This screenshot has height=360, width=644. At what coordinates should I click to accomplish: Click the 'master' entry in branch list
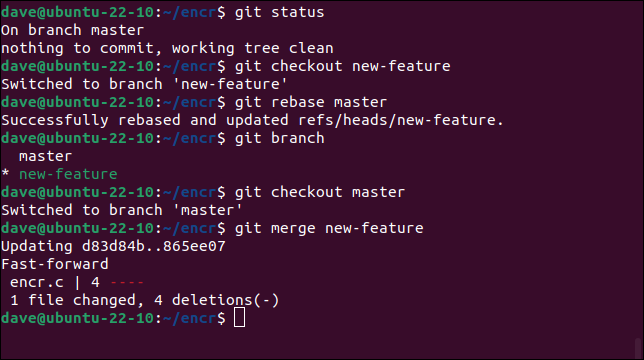(45, 156)
